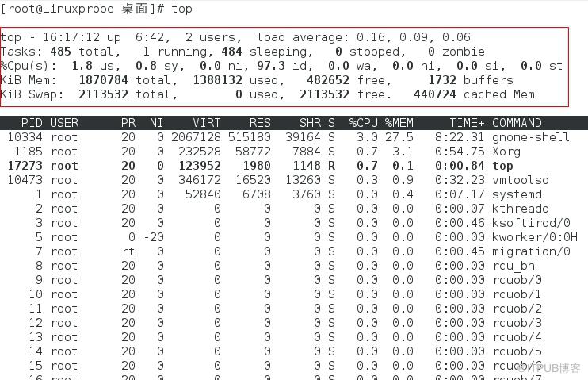Click the kworker/0:0H command
This screenshot has height=380, width=588.
click(x=535, y=237)
